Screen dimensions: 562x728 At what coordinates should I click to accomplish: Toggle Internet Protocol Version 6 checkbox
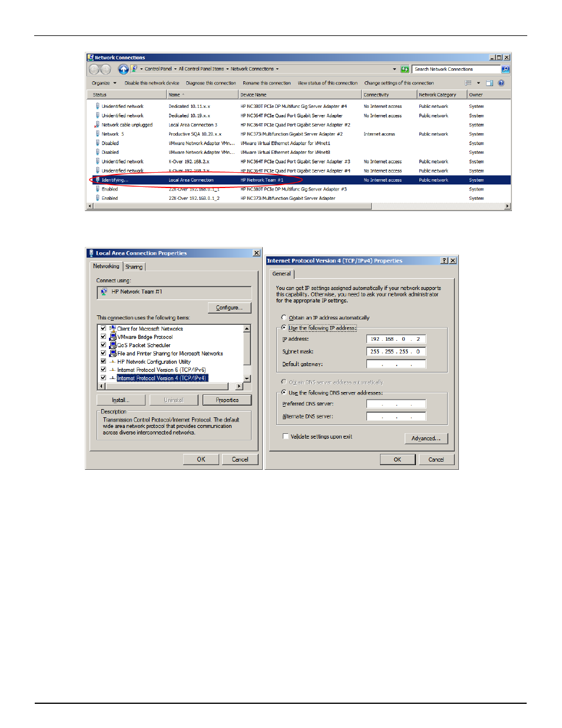pos(103,370)
